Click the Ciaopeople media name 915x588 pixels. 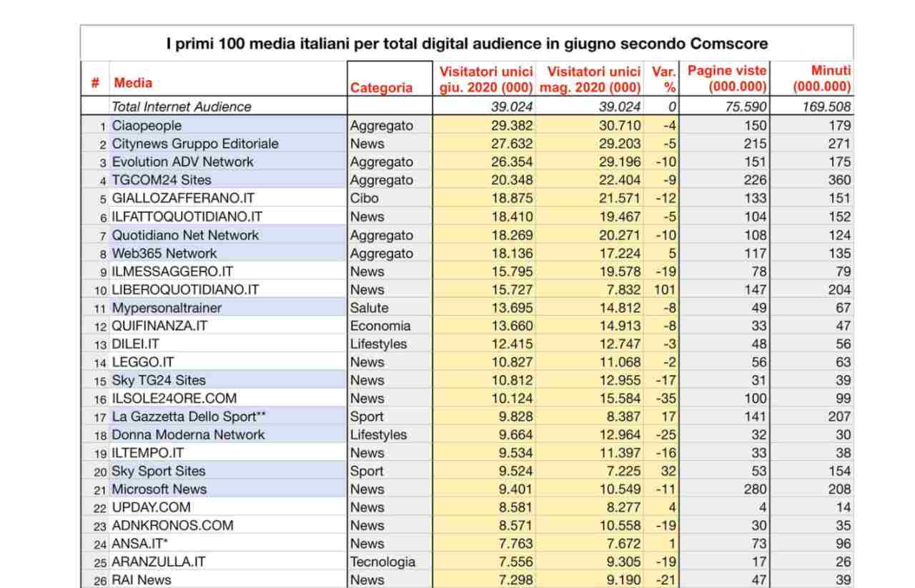(x=147, y=125)
